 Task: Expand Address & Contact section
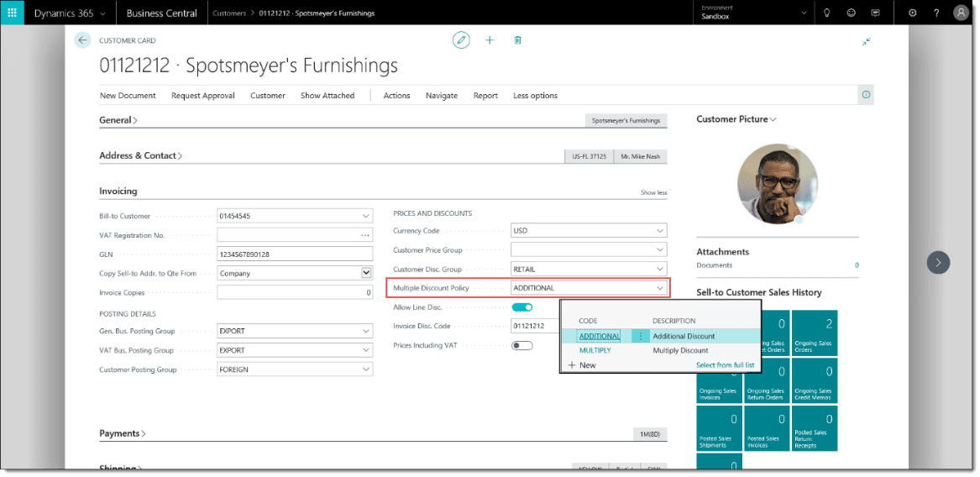(140, 155)
